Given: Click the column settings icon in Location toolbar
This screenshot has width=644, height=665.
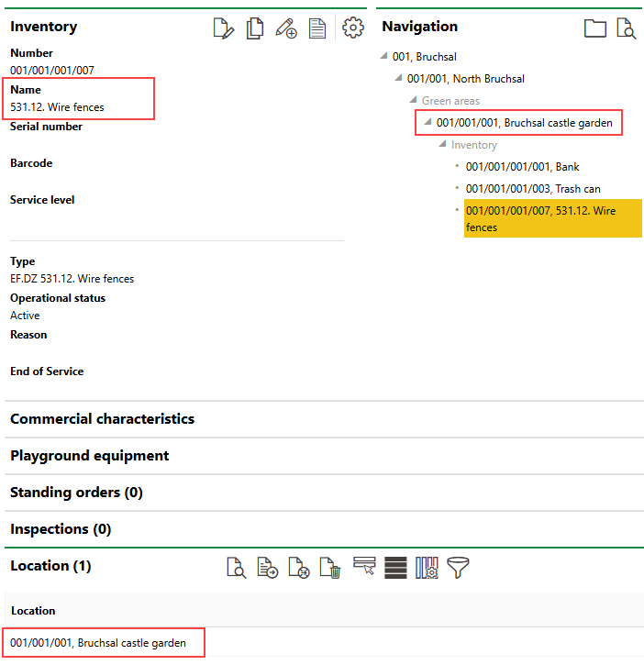Looking at the screenshot, I should click(x=427, y=569).
